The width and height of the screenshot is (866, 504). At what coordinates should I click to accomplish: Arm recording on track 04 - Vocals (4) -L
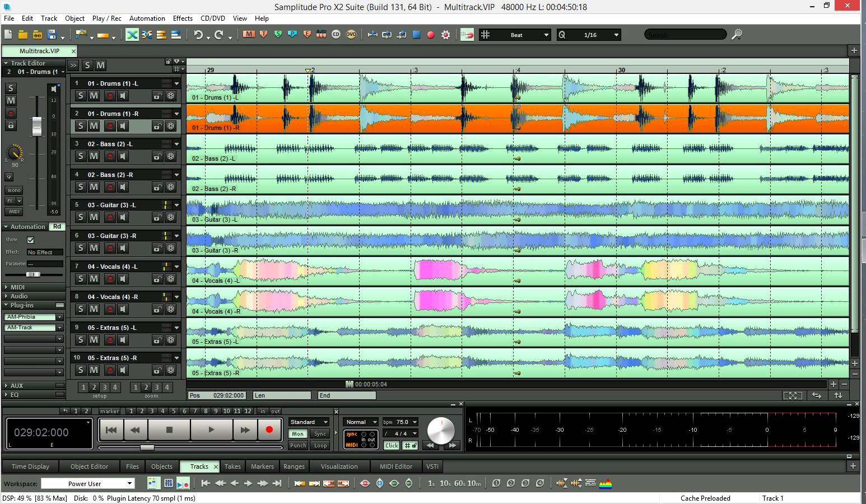[x=110, y=278]
